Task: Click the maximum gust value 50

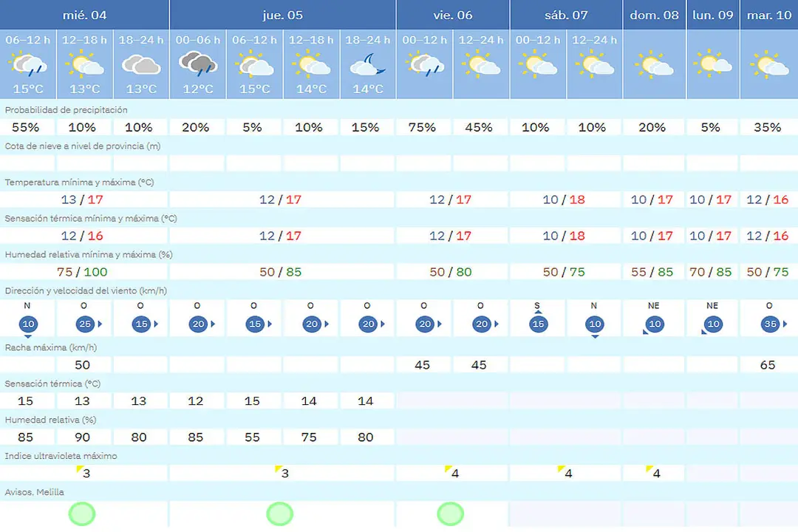Action: (x=83, y=365)
